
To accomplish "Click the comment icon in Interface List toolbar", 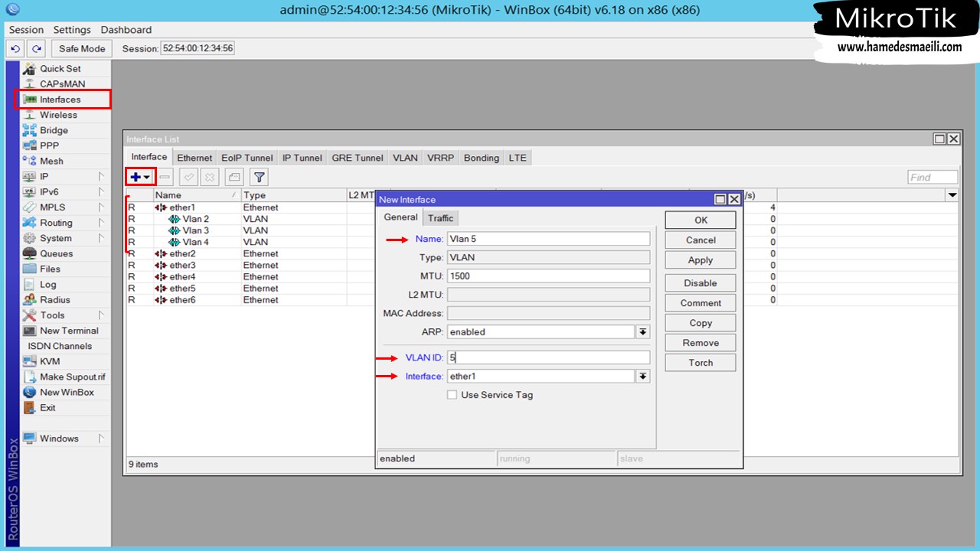I will [x=234, y=177].
